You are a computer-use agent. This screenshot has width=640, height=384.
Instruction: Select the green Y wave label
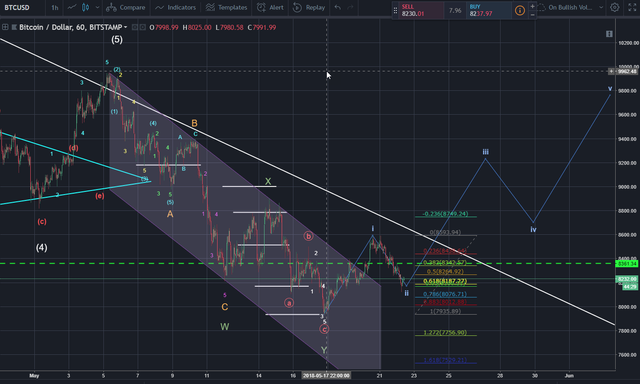click(x=324, y=350)
